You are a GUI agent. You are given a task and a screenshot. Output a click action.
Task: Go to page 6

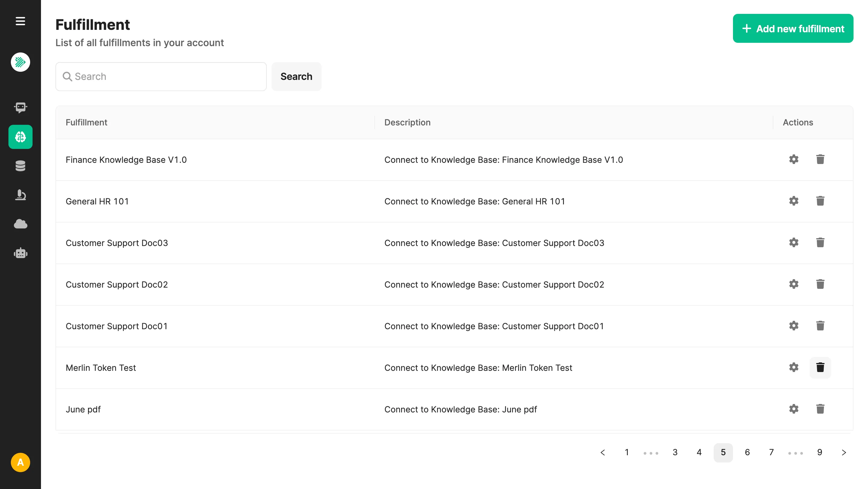pyautogui.click(x=747, y=453)
